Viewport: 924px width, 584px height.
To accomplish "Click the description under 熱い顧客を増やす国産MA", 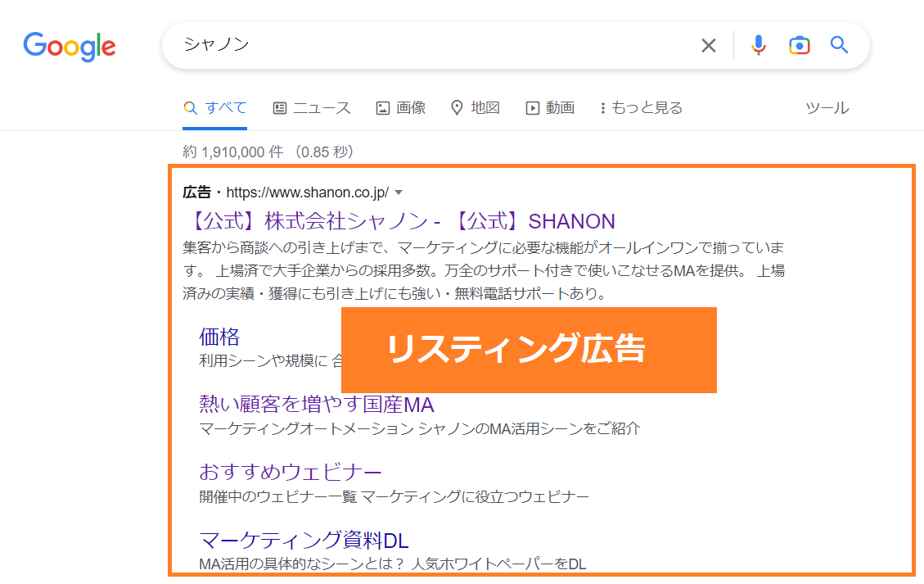I will click(420, 429).
